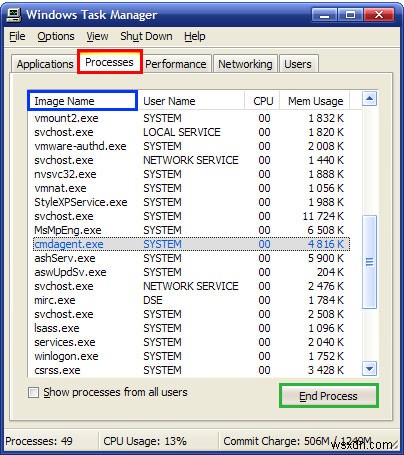404x455 pixels.
Task: Open the Shut Down menu
Action: (146, 36)
